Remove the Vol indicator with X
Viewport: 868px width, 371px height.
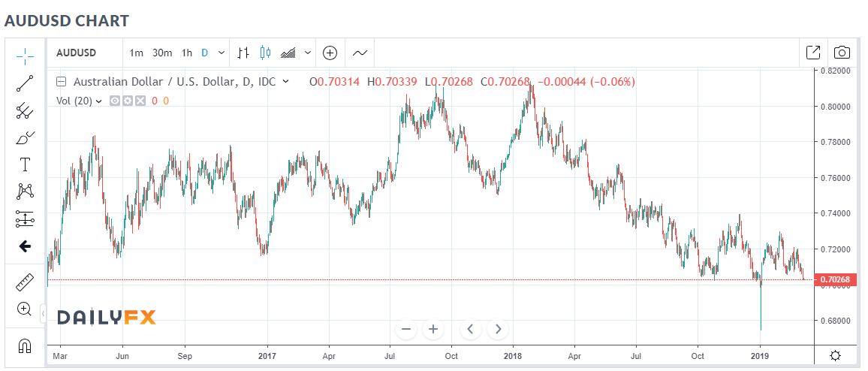coord(140,101)
